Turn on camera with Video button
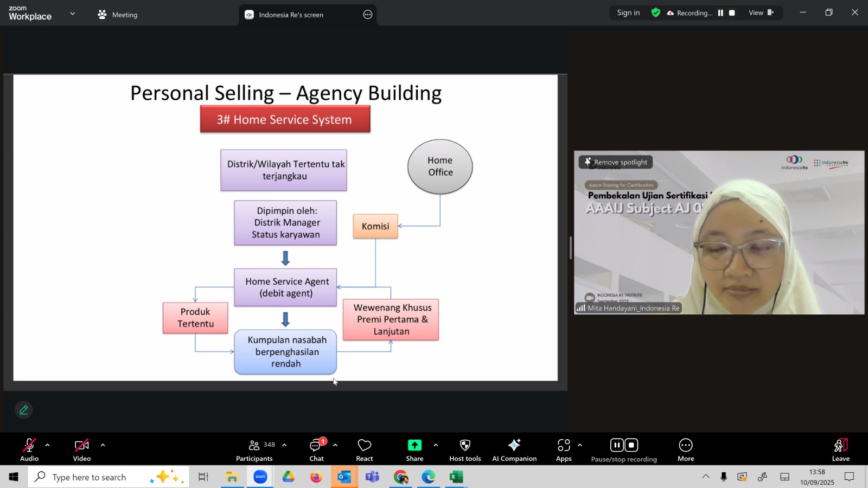 click(82, 450)
